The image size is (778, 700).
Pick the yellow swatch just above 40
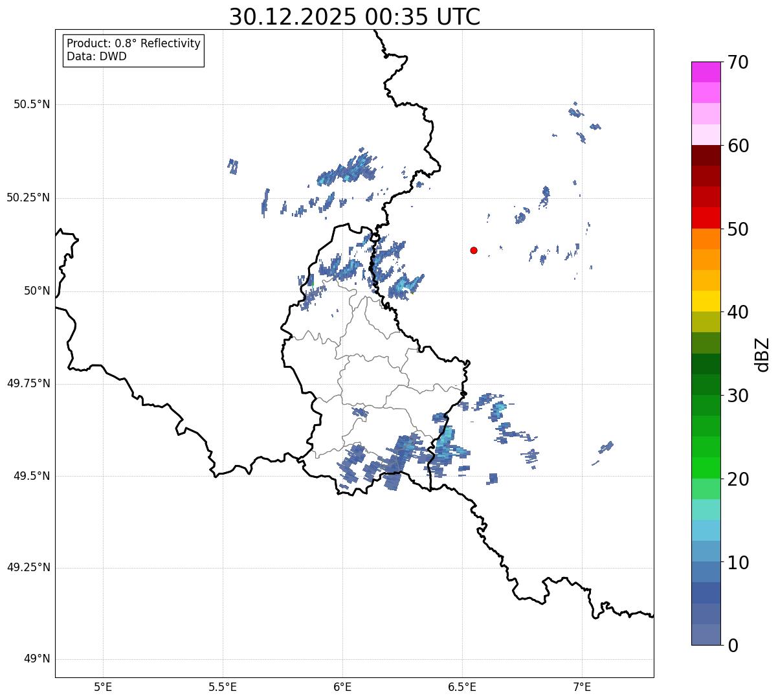[x=706, y=301]
